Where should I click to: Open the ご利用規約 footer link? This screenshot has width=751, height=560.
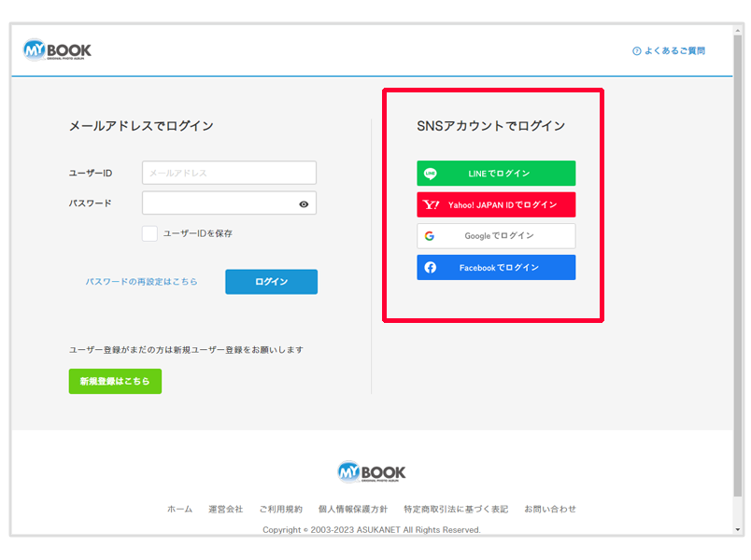(x=280, y=510)
